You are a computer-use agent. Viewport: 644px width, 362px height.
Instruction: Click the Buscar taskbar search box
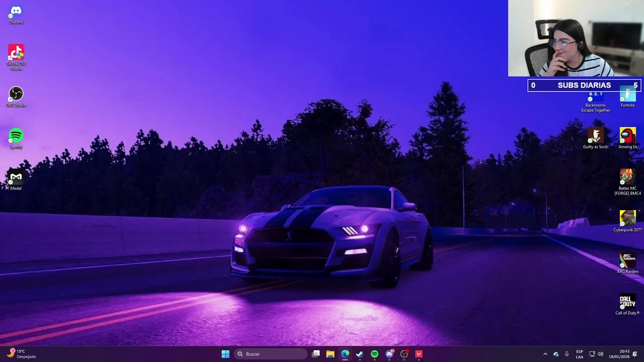tap(271, 354)
